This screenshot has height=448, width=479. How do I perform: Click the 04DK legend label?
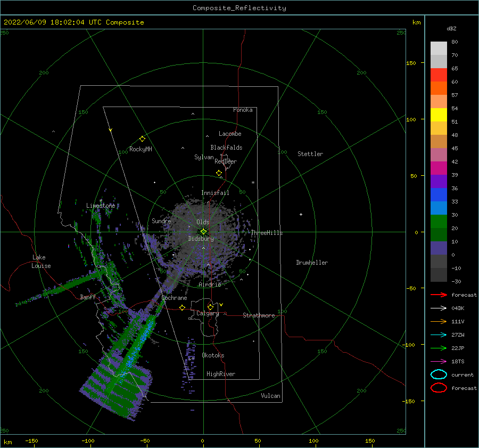(458, 308)
